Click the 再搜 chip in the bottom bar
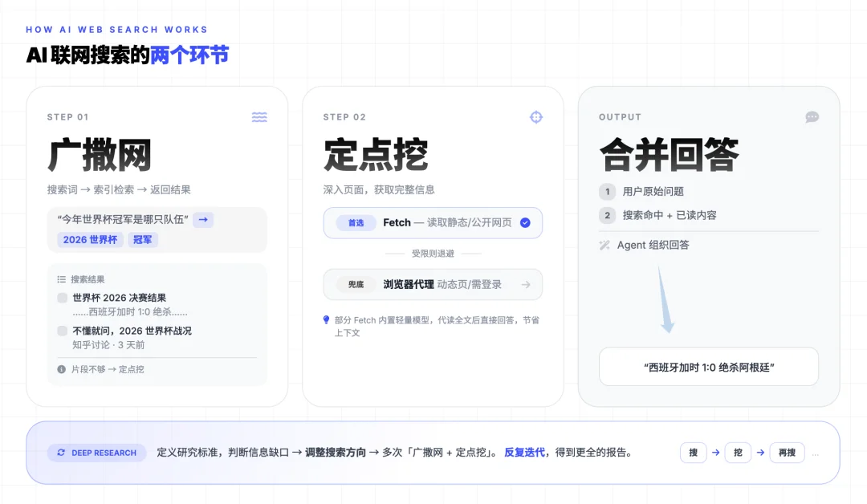Screen dimensions: 867x504 tap(787, 453)
